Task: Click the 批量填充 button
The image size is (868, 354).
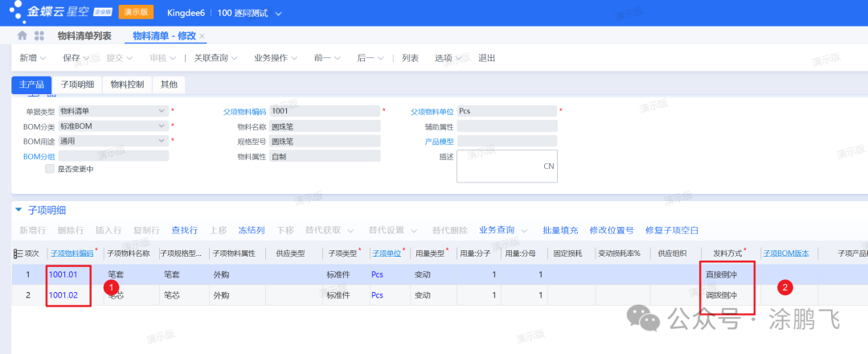Action: click(560, 230)
